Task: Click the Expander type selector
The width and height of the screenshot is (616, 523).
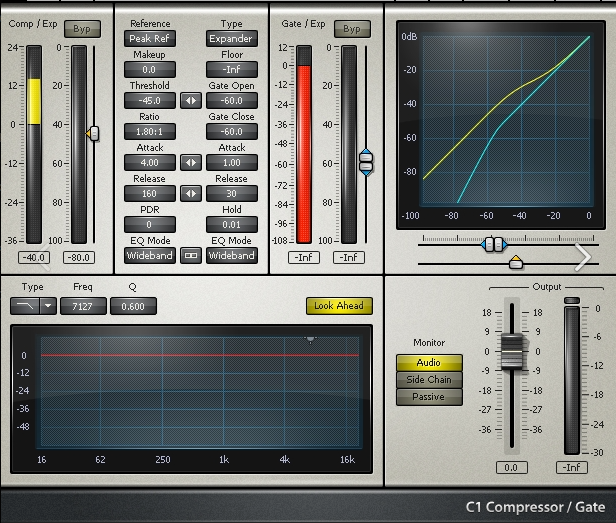Action: (232, 39)
